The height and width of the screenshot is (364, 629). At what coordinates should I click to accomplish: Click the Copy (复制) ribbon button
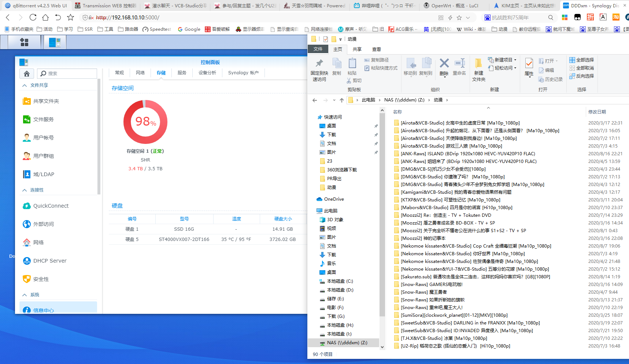coord(337,67)
